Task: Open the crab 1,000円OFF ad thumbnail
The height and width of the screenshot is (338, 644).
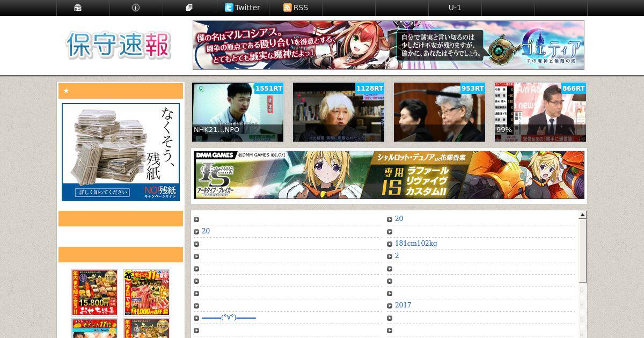Action: click(x=147, y=292)
